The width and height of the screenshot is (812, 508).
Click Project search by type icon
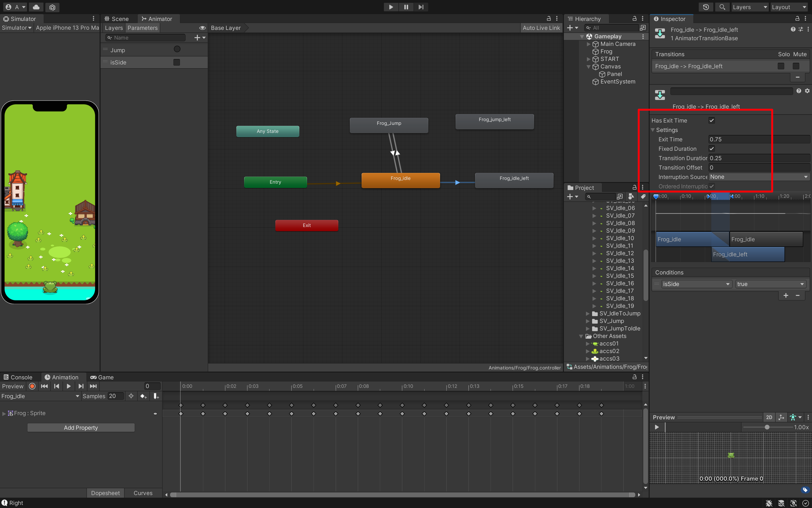[631, 197]
